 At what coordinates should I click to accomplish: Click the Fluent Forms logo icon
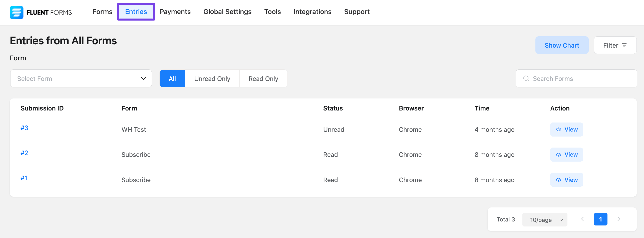[x=17, y=13]
